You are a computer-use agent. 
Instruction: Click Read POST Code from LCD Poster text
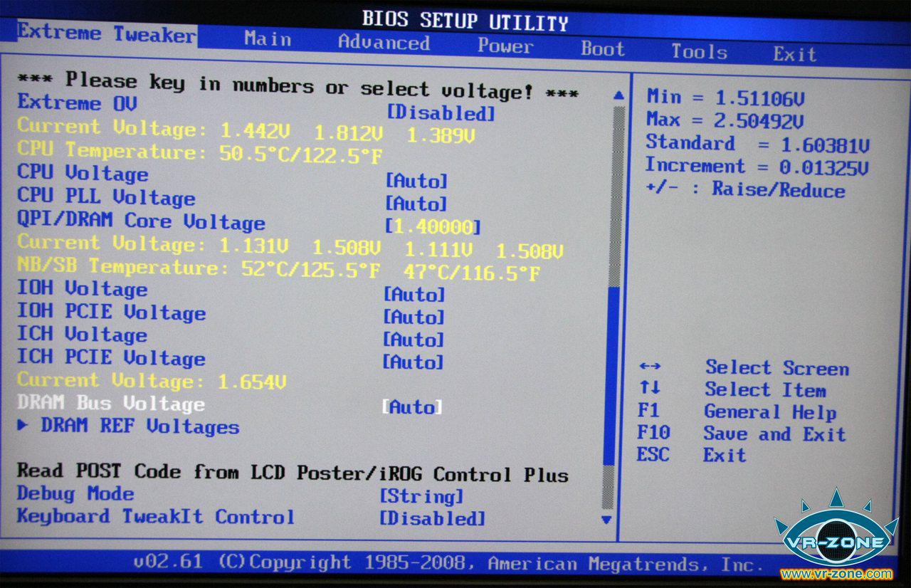293,473
